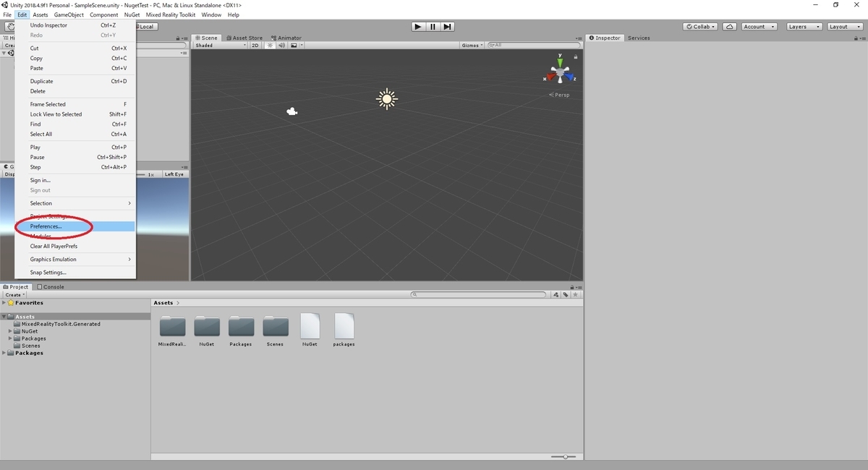Click the Left Eye button in Game view
This screenshot has height=470, width=868.
tap(174, 174)
